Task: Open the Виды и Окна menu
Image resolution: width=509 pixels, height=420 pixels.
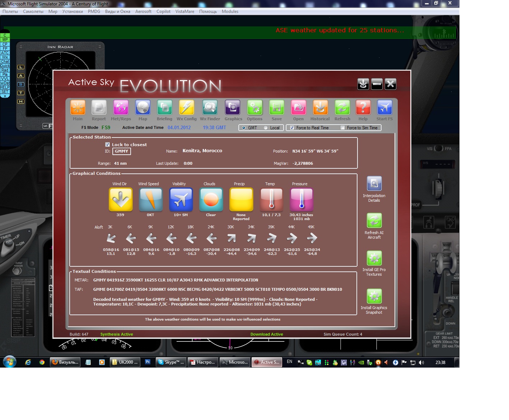Action: tap(118, 11)
